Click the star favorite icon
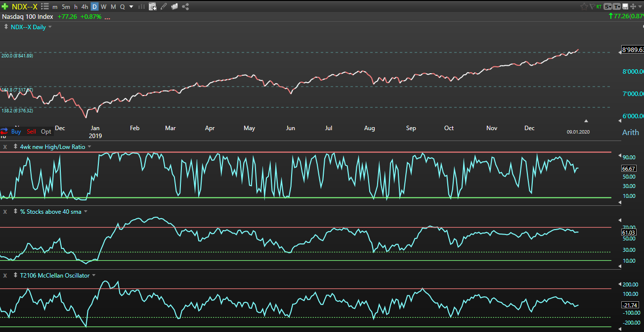 pyautogui.click(x=584, y=6)
